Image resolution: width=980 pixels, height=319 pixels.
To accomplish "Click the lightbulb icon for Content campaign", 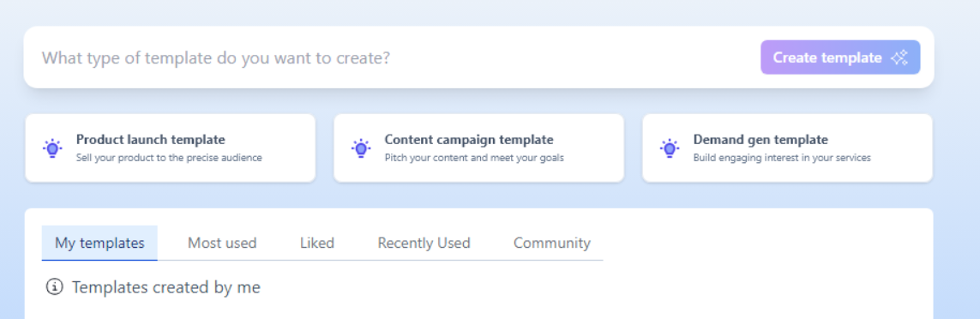I will pos(361,148).
